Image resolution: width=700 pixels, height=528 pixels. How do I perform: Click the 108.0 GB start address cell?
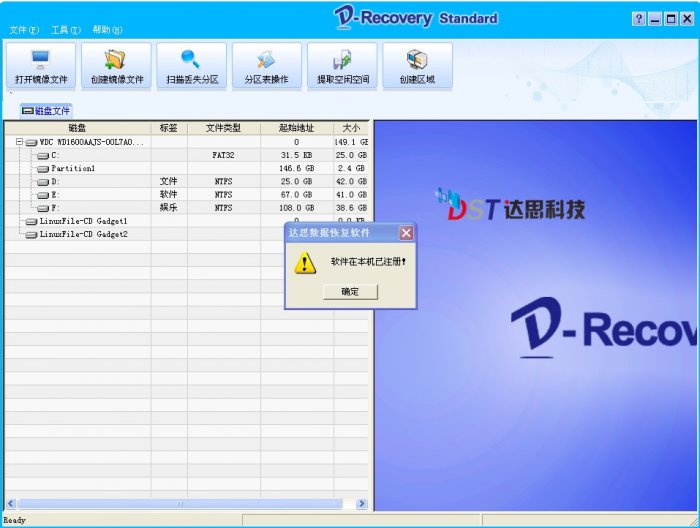[296, 208]
